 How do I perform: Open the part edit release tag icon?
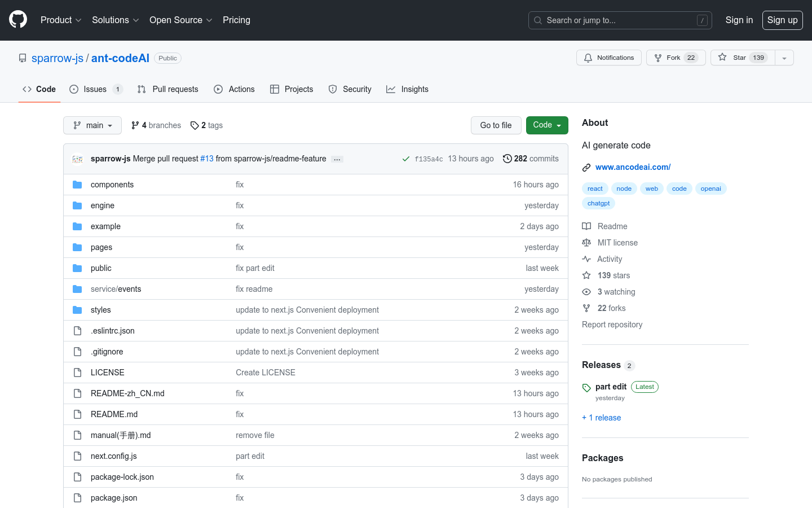[x=586, y=387]
